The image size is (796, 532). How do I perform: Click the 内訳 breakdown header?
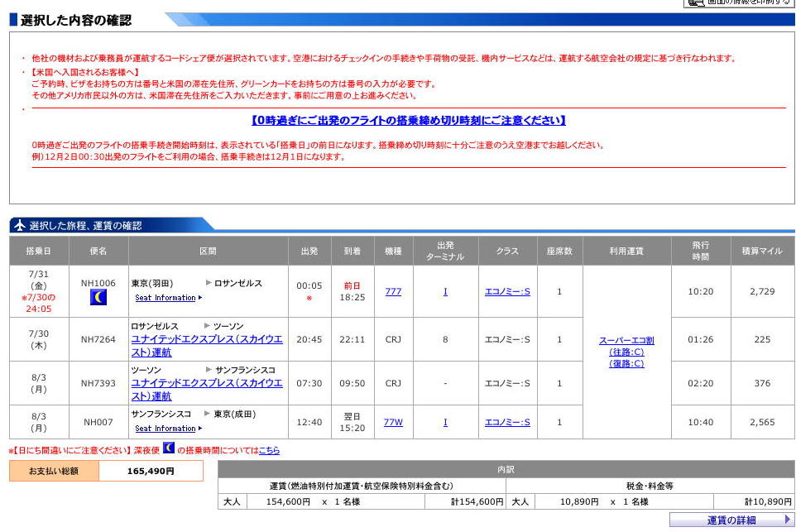(506, 470)
